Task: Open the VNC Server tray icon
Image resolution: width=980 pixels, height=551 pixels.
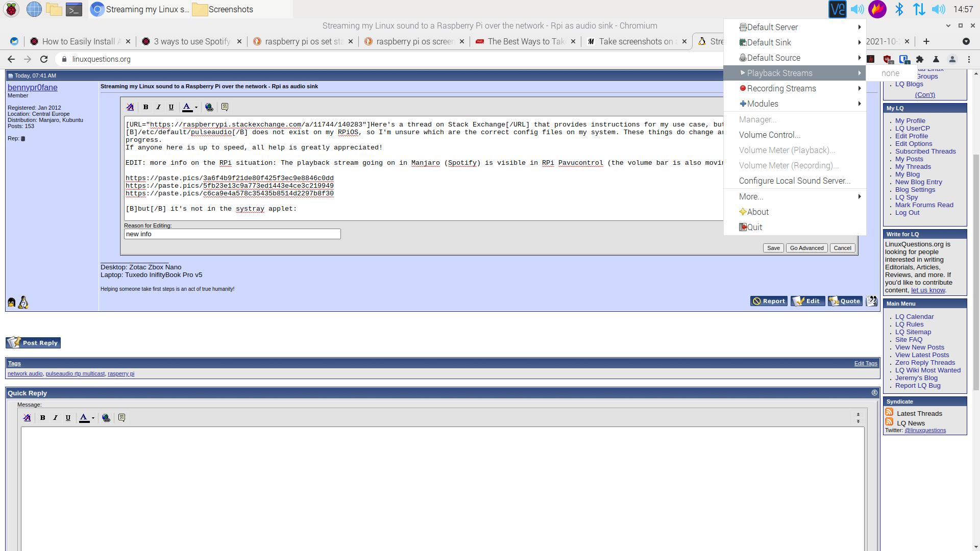Action: pos(838,9)
